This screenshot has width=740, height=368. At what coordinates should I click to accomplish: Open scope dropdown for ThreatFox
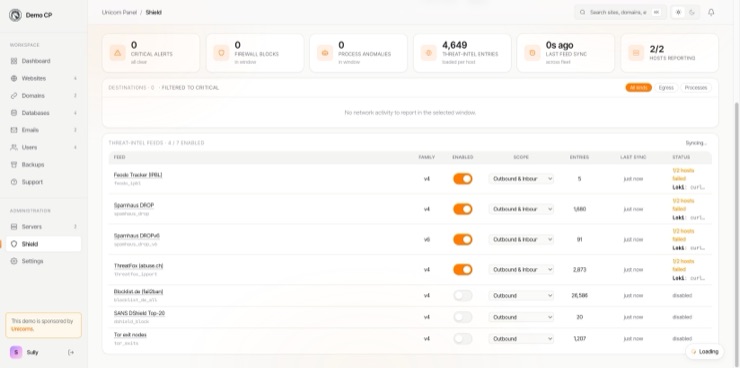(521, 269)
